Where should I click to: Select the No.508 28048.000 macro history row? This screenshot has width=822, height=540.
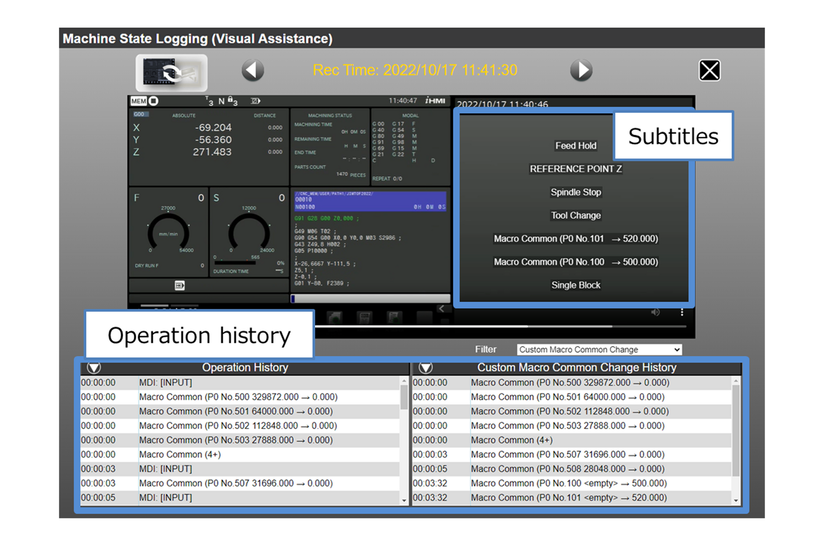point(570,468)
